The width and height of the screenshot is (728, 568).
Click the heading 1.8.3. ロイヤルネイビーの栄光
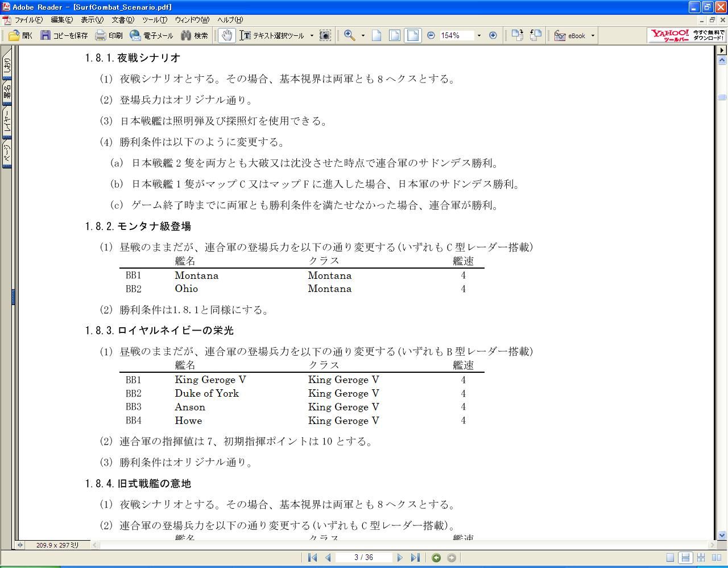[x=159, y=331]
